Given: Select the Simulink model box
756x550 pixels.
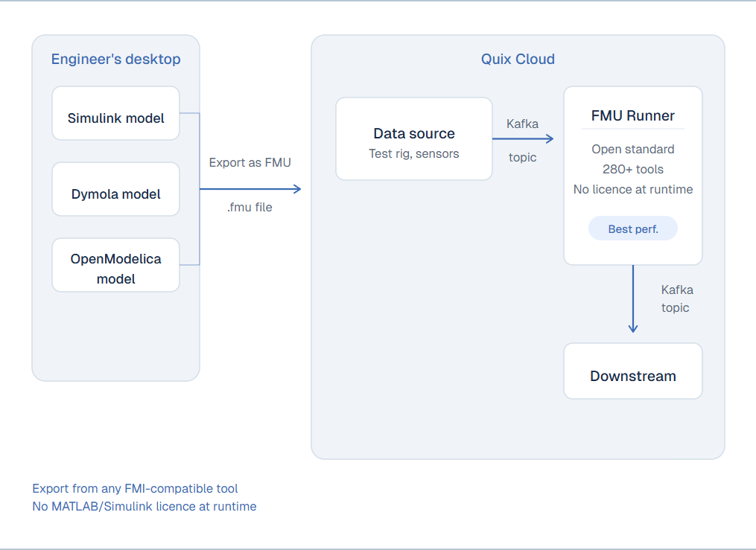Looking at the screenshot, I should tap(115, 113).
